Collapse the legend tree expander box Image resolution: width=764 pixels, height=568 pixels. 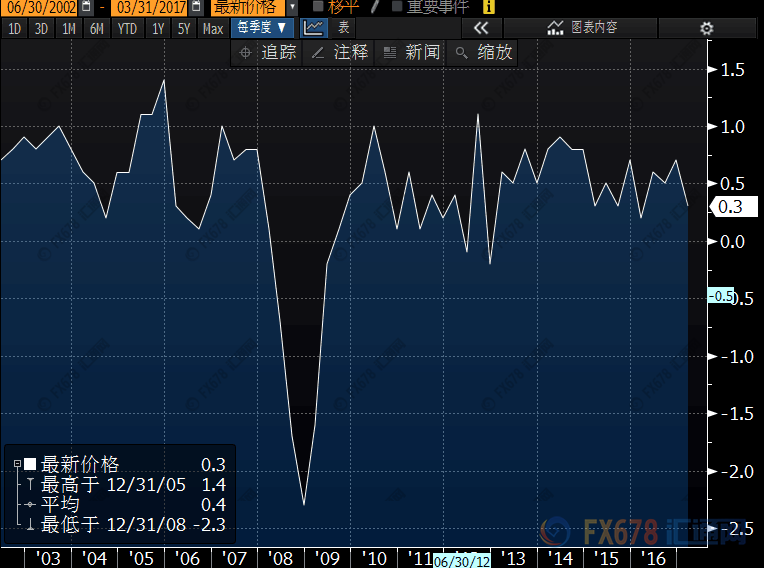18,464
